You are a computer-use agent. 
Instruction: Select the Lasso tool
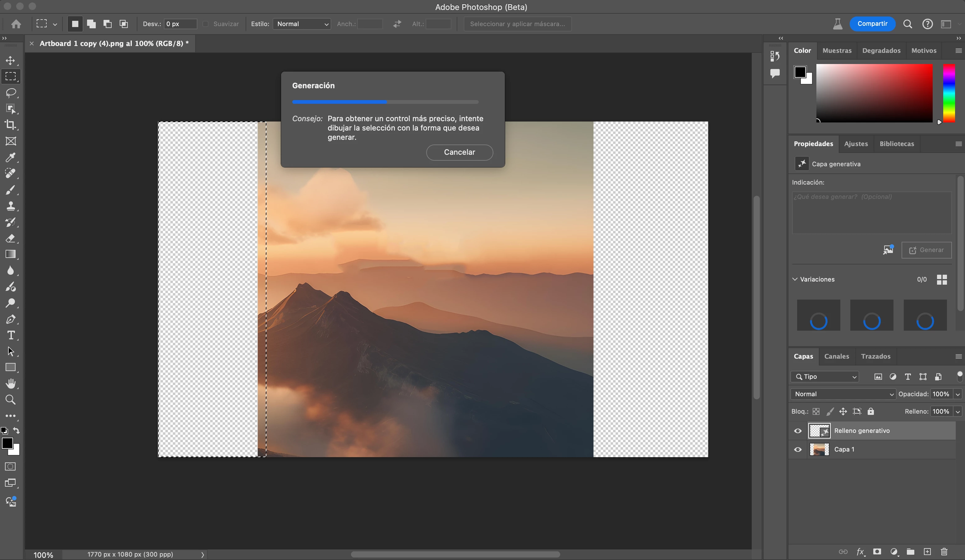tap(11, 93)
